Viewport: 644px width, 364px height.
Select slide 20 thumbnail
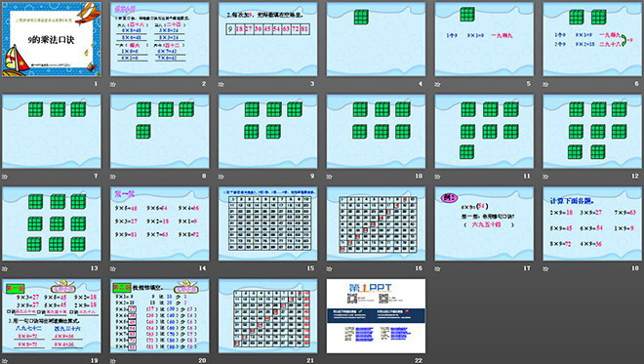click(x=159, y=316)
